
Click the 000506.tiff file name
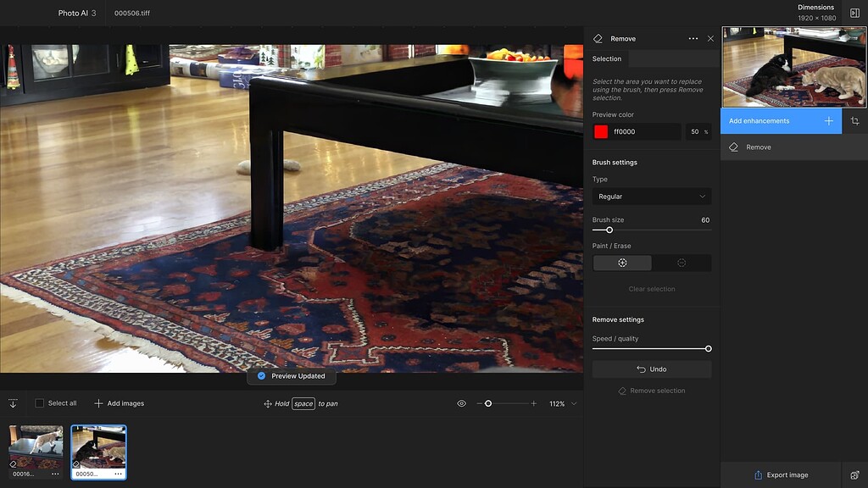(131, 14)
